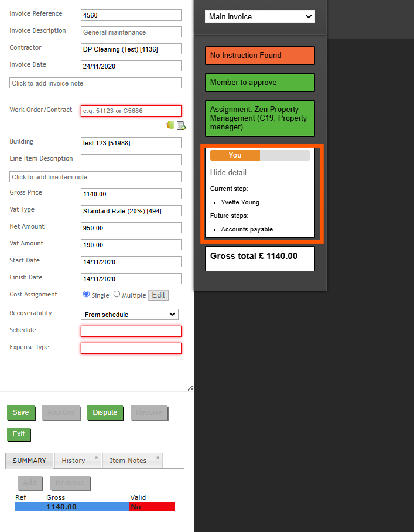The width and height of the screenshot is (414, 532).
Task: Click the Member to approve banner
Action: tap(260, 83)
